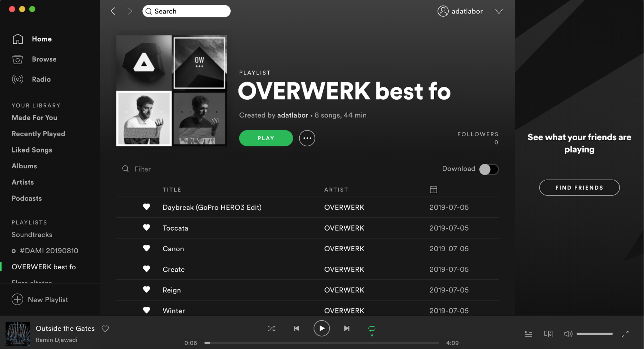Viewport: 644px width, 349px height.
Task: Open Albums in Your Library
Action: pos(24,166)
